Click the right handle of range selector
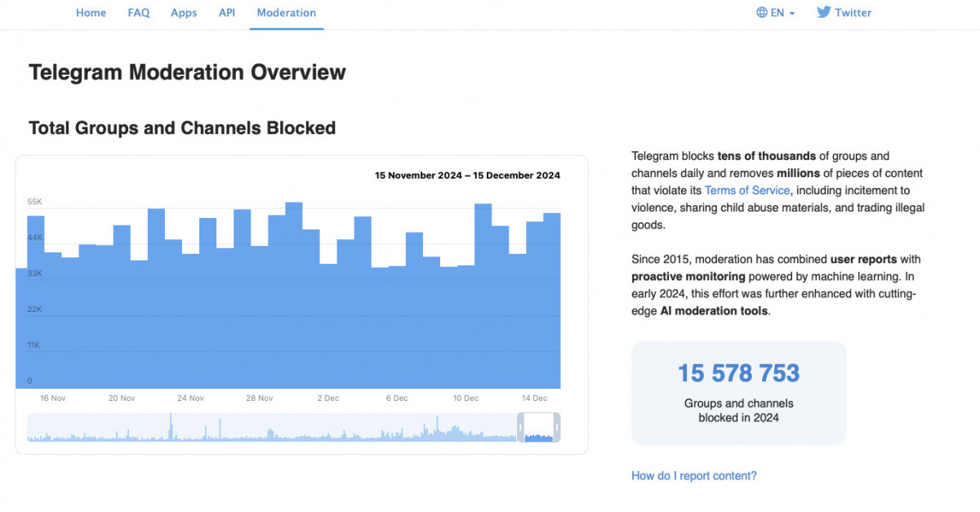 (557, 427)
